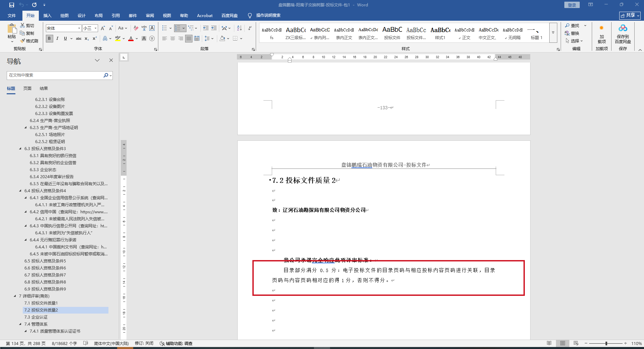Click the Save to Baidu Netdisk icon
This screenshot has height=349, width=644.
(x=623, y=29)
